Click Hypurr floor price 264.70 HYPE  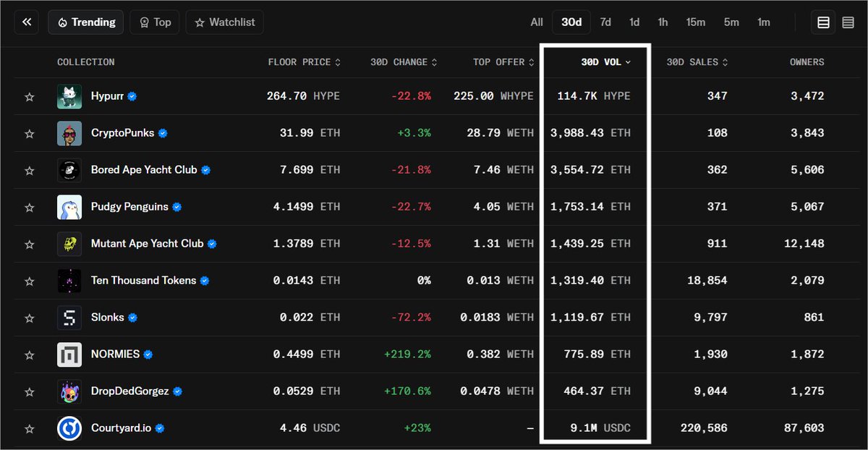pos(304,96)
